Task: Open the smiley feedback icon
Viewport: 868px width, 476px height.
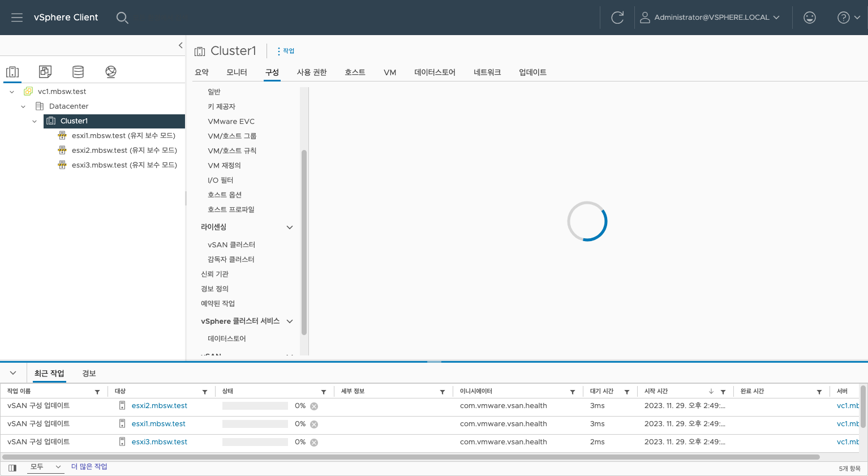Action: (810, 18)
